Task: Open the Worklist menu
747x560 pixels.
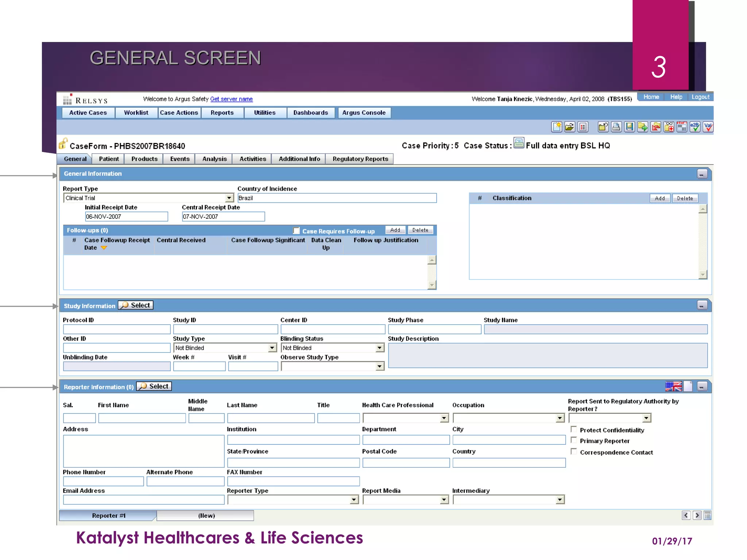Action: point(136,113)
